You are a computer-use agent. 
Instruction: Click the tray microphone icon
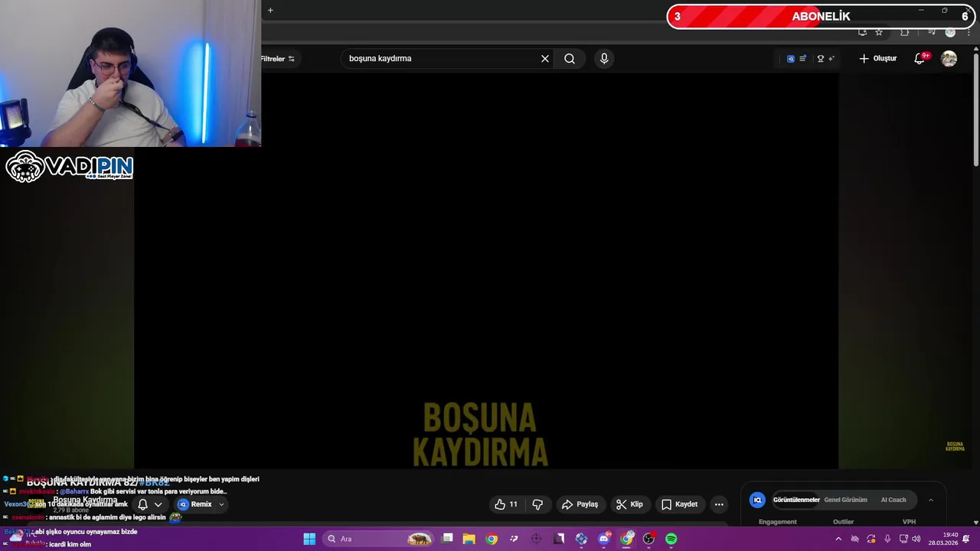point(887,539)
